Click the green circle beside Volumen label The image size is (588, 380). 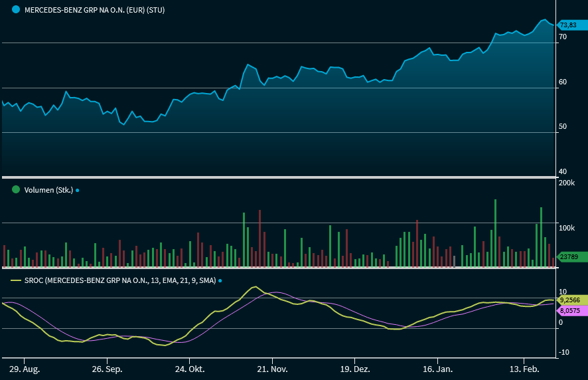click(x=16, y=189)
